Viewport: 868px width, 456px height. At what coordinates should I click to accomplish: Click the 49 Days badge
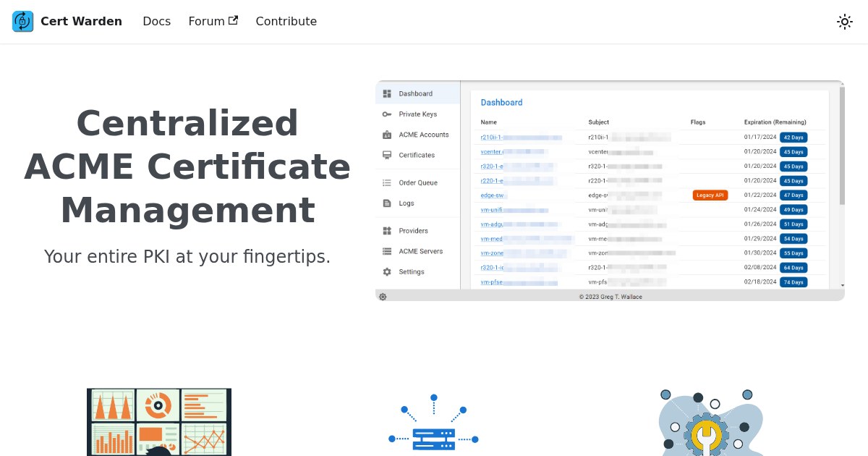[x=793, y=210]
